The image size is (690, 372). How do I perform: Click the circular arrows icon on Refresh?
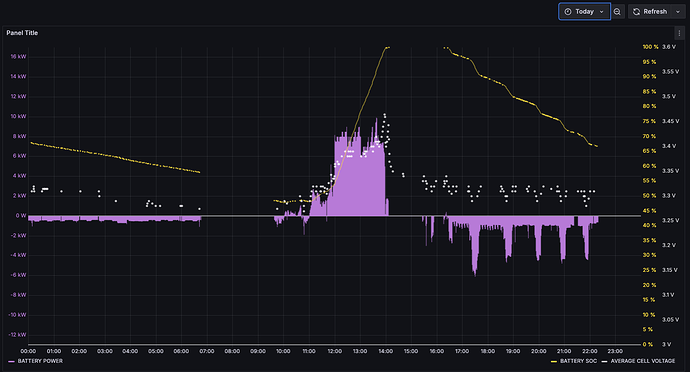(636, 12)
